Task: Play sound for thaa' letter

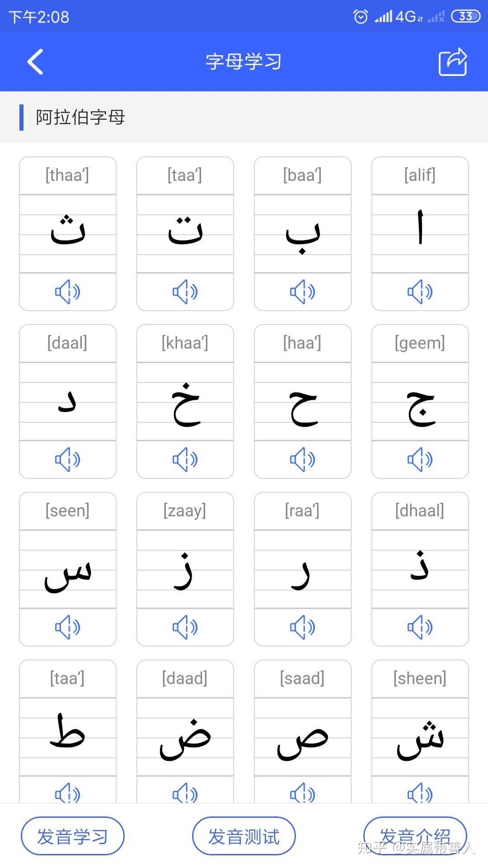Action: coord(67,292)
